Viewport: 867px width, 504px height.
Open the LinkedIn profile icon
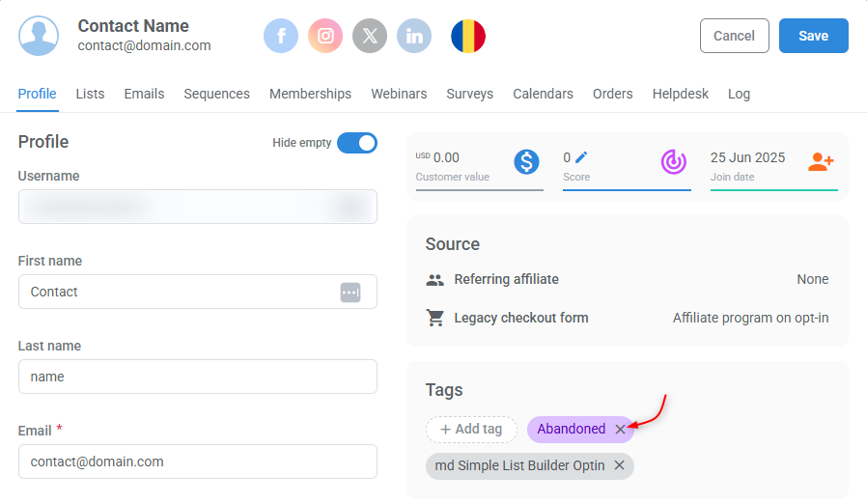tap(414, 36)
